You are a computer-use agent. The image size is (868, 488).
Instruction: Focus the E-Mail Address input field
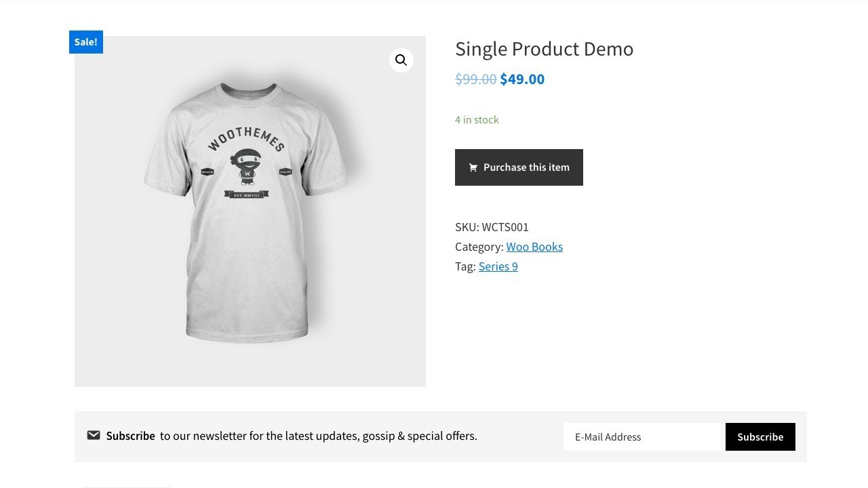click(x=642, y=437)
